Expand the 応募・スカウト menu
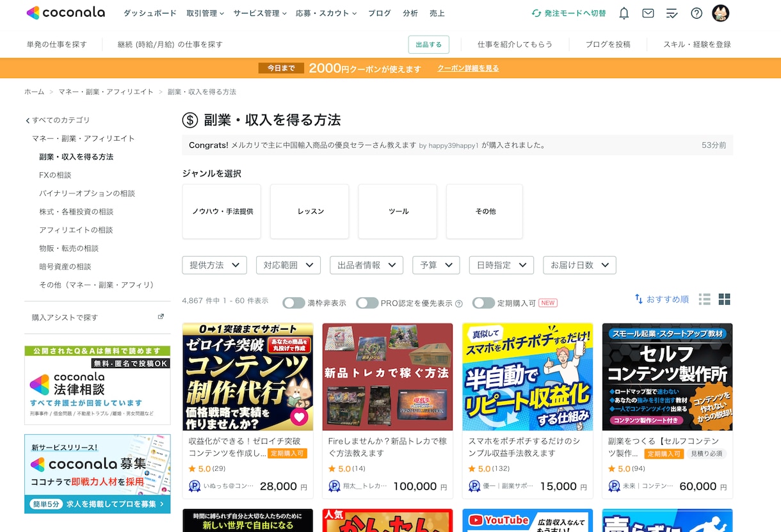 pos(326,13)
